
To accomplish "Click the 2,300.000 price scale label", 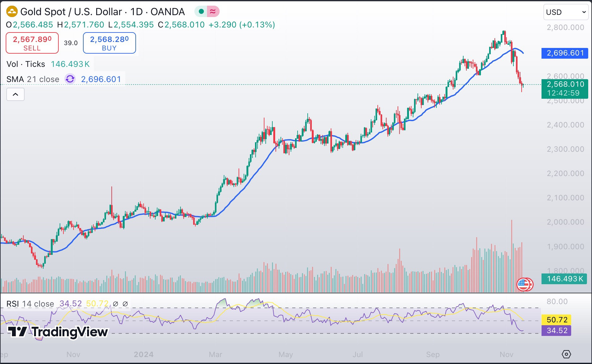I will [565, 149].
